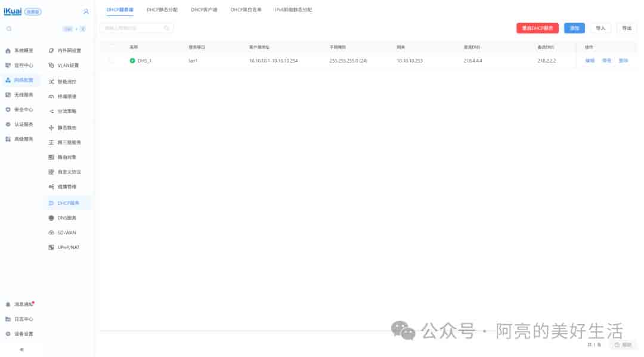Open the 监控中心 monitoring center menu
This screenshot has height=357, width=644.
19,65
